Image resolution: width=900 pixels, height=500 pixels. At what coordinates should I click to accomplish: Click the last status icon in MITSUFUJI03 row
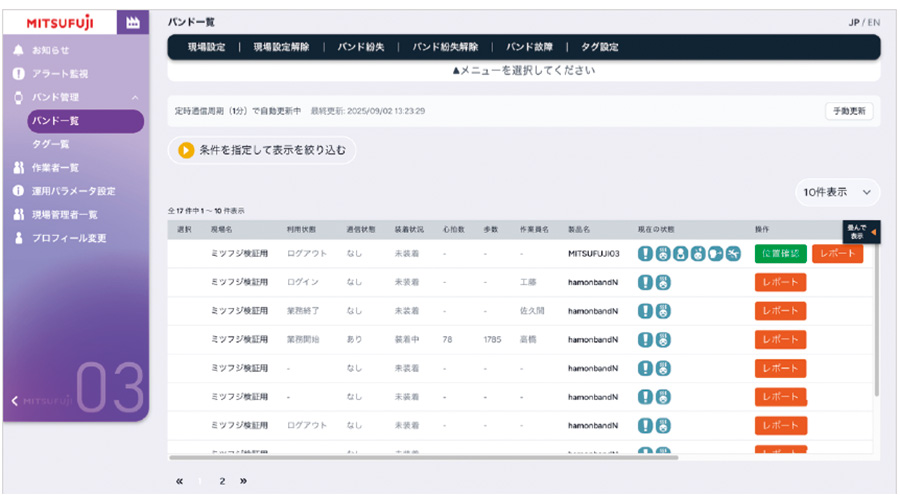tap(733, 254)
